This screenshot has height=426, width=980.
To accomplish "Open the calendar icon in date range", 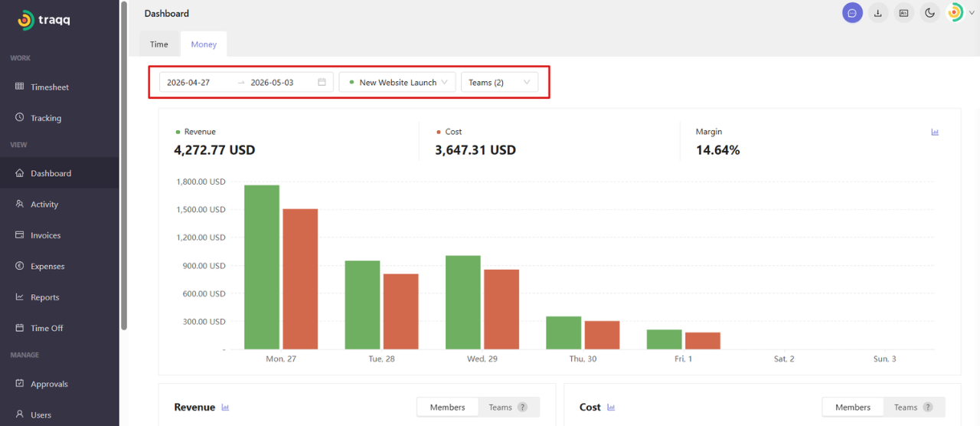I will tap(322, 82).
